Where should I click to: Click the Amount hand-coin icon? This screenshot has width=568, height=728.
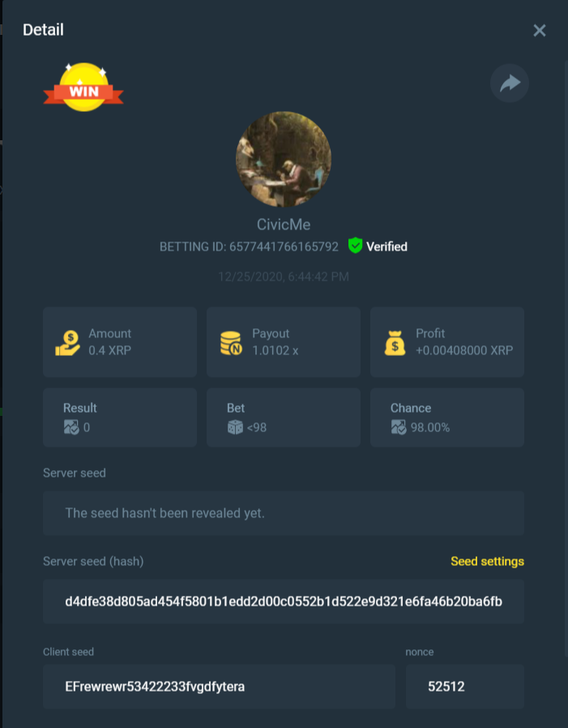tap(68, 343)
